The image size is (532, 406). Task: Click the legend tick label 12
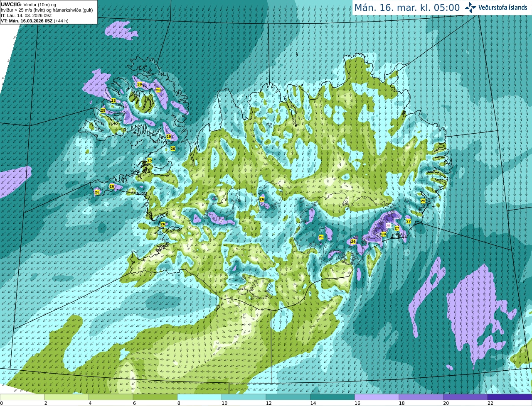click(269, 403)
